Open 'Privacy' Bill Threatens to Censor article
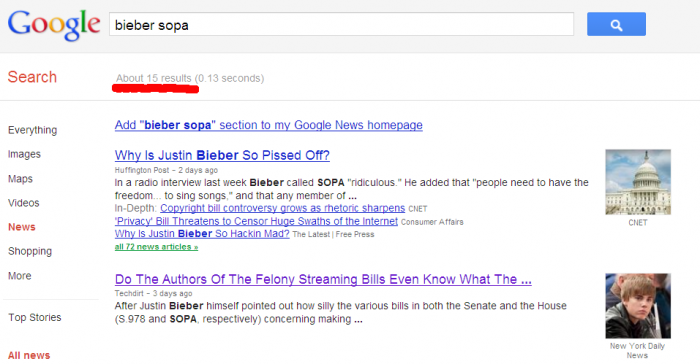Viewport: 700px width, 364px height. [x=256, y=221]
